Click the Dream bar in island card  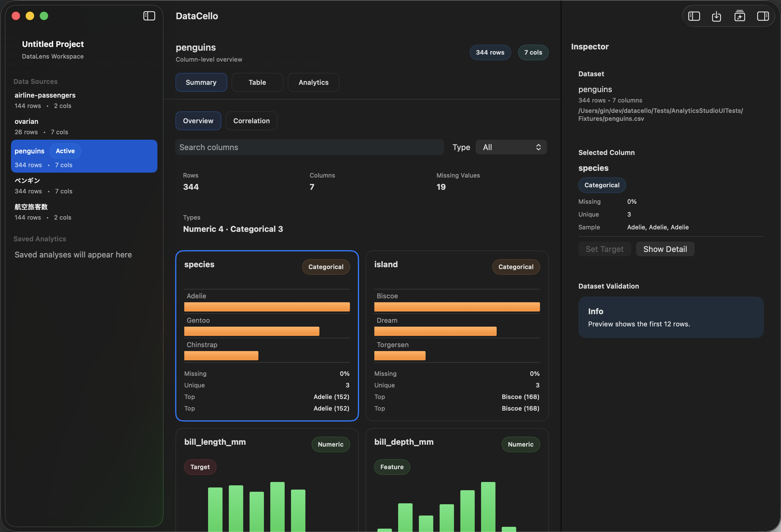click(x=435, y=331)
